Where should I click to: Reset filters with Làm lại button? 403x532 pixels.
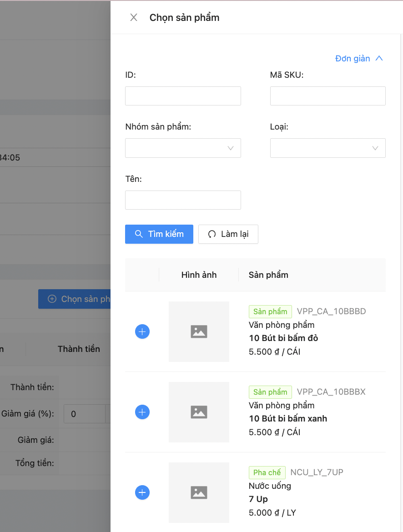tap(228, 234)
